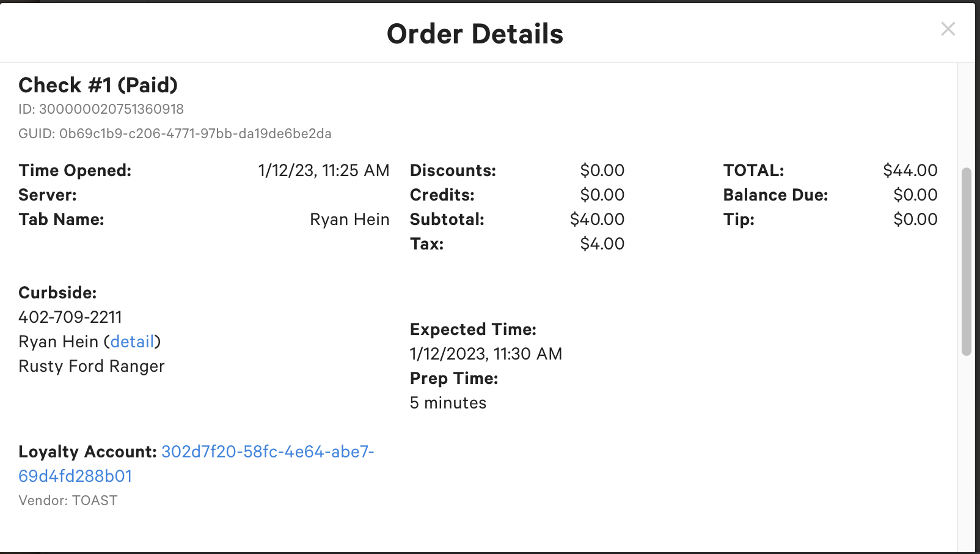Click the Subtotal amount $40.00

597,220
